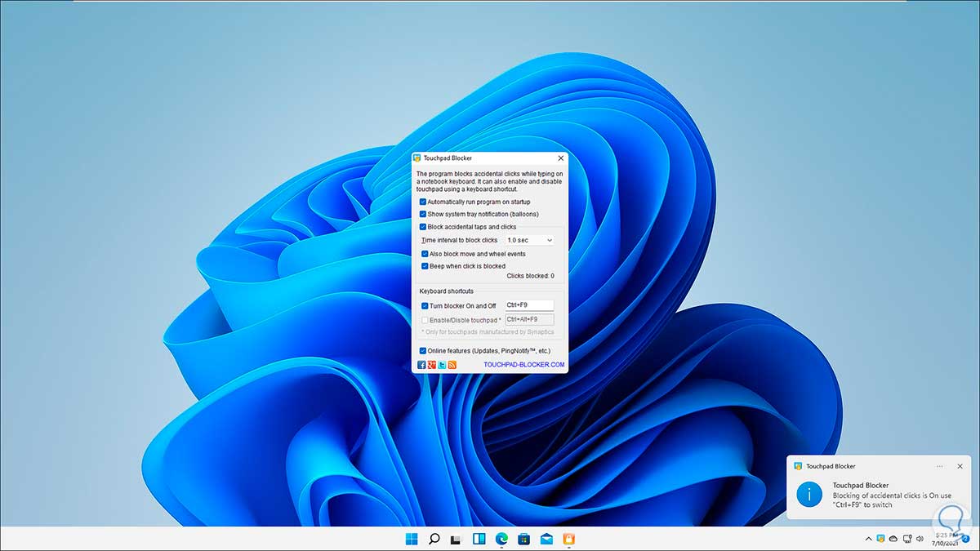Click the Google+ icon in the dialog
980x551 pixels.
click(431, 365)
